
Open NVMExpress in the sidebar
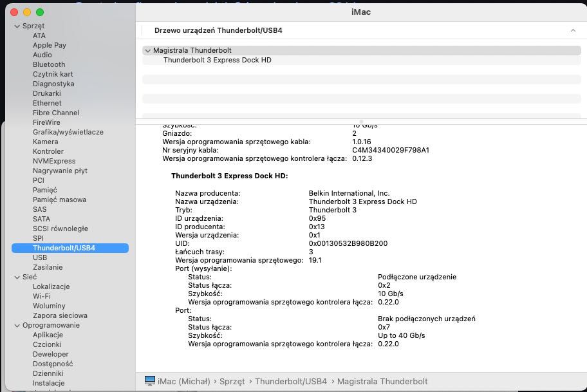point(54,161)
